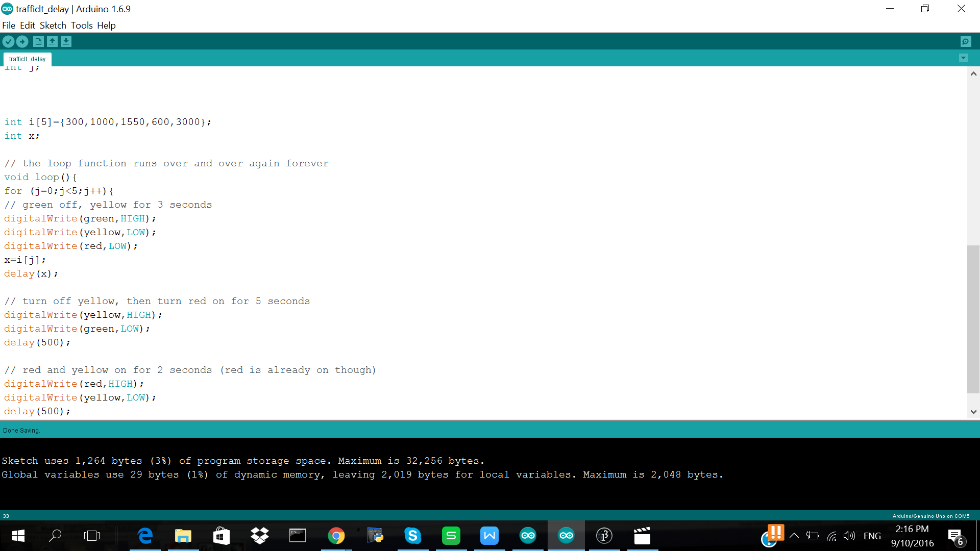The height and width of the screenshot is (551, 980).
Task: Click the Verify sketch checkmark icon
Action: coord(9,42)
